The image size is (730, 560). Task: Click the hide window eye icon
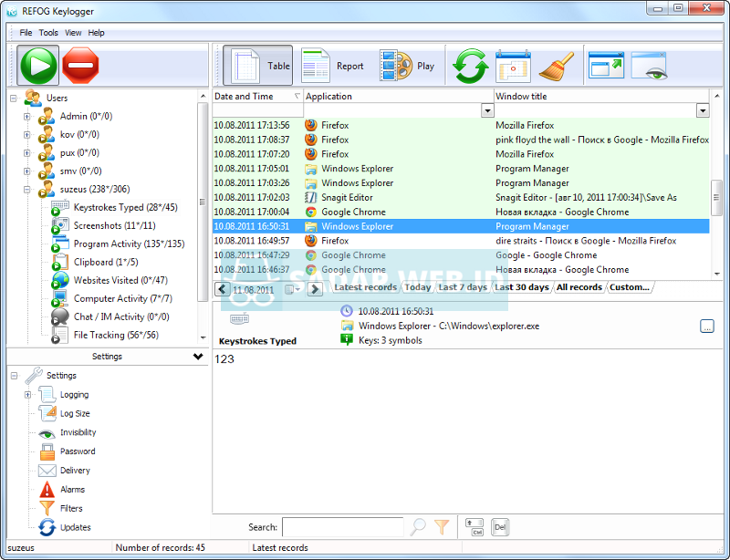click(x=649, y=65)
